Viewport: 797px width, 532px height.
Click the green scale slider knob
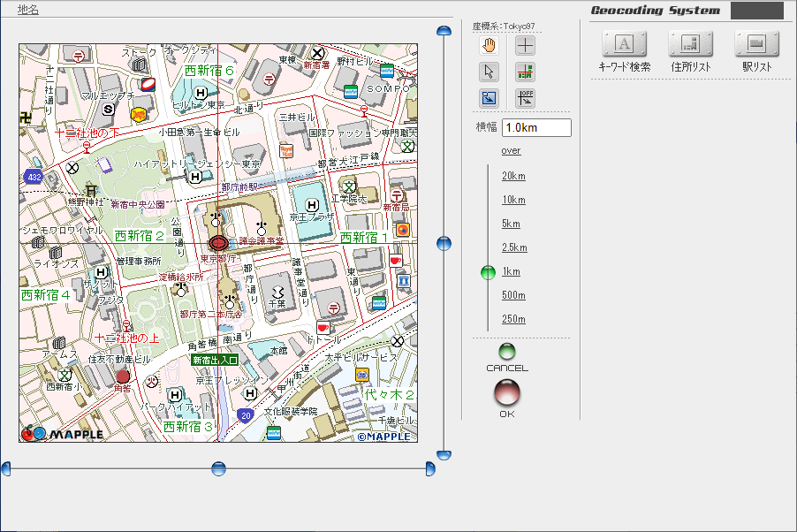tap(487, 273)
